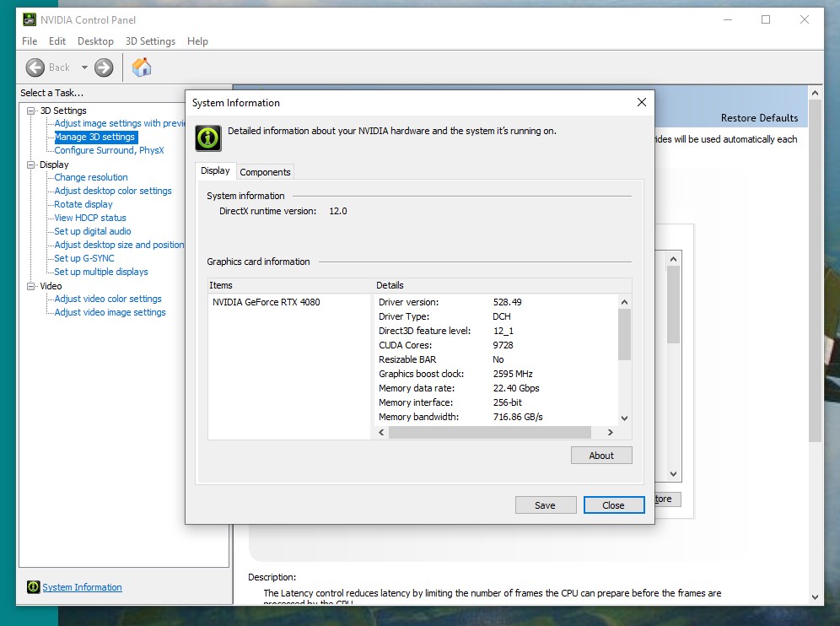This screenshot has width=840, height=626.
Task: Click main window scroll up arrow
Action: coord(815,94)
